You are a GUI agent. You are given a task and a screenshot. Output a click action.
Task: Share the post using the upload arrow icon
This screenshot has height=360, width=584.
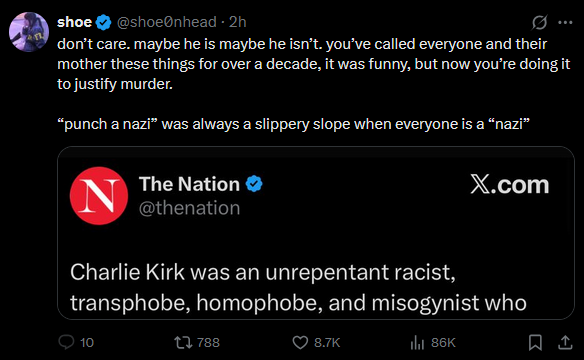point(565,342)
